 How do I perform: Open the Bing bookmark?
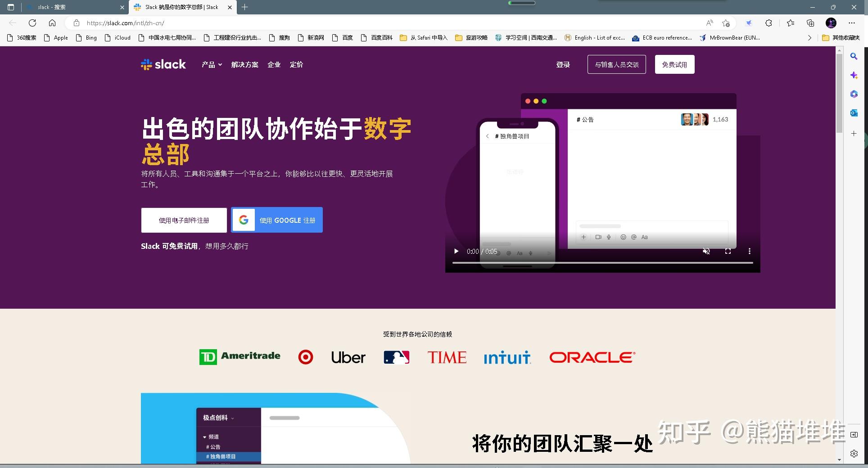(x=86, y=38)
